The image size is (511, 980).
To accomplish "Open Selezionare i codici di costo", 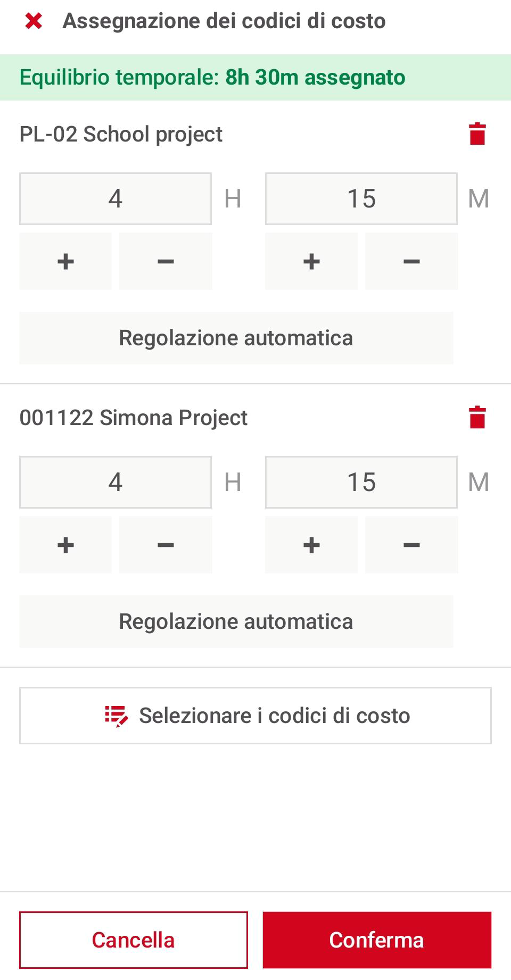I will pyautogui.click(x=256, y=716).
